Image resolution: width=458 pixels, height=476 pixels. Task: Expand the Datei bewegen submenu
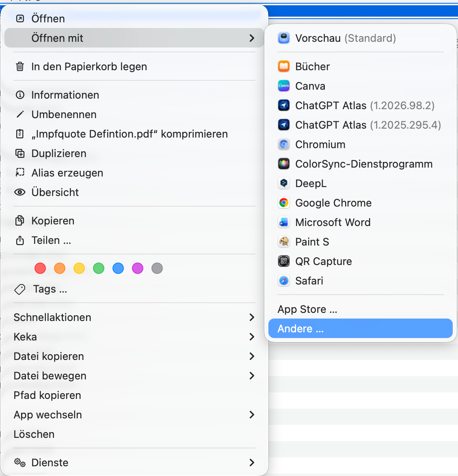[x=134, y=376]
